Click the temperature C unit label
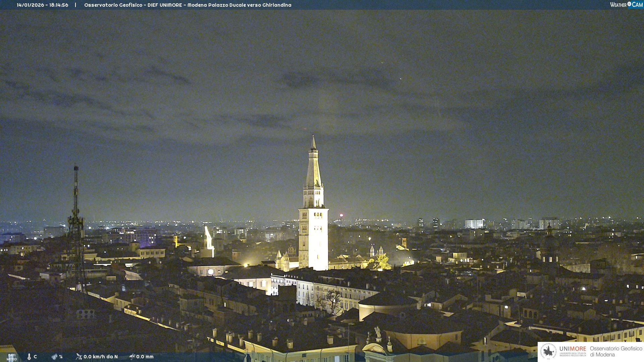644x362 pixels. click(x=35, y=357)
